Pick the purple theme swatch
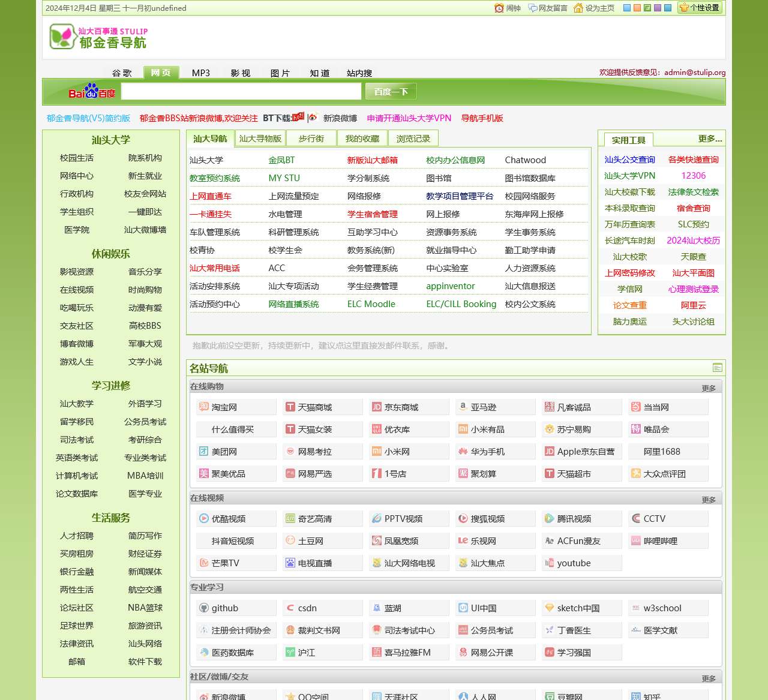This screenshot has height=700, width=768. [658, 8]
